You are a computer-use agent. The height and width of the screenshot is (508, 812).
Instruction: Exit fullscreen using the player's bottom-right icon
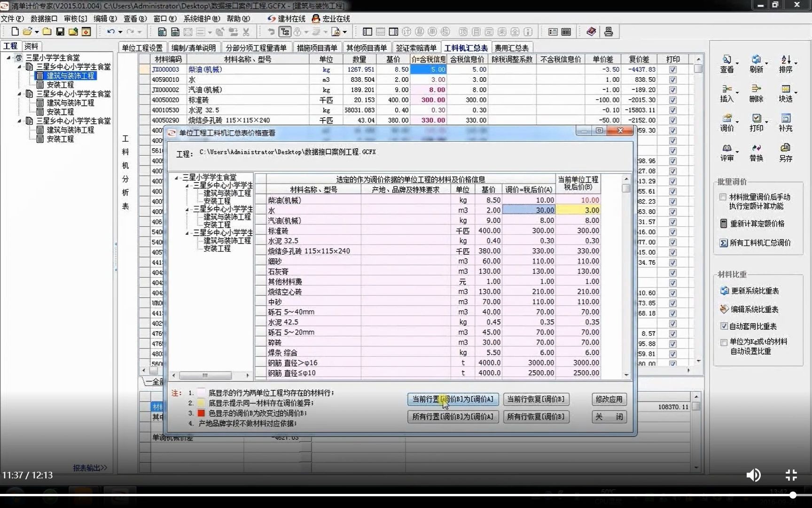click(791, 475)
